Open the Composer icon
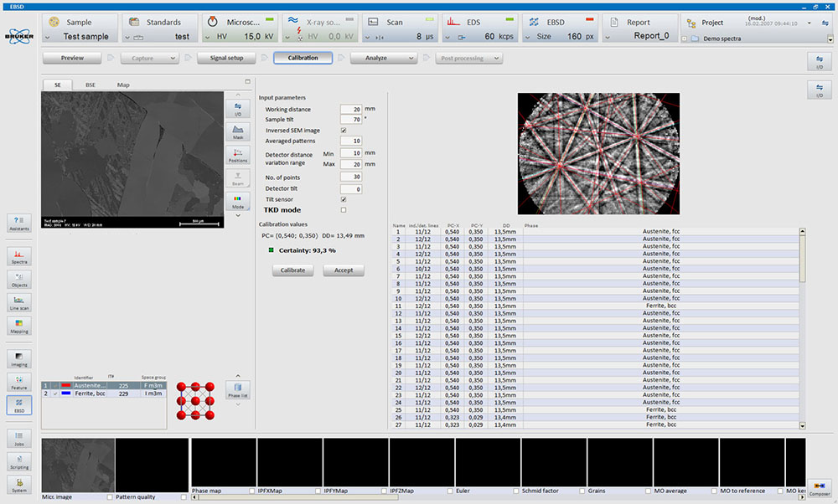This screenshot has width=838, height=504. [820, 488]
